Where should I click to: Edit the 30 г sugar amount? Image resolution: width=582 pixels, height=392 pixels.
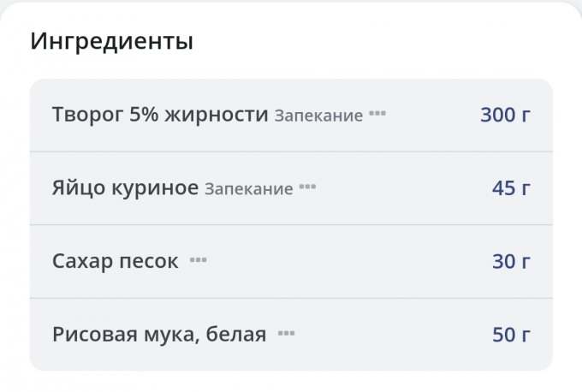pyautogui.click(x=511, y=261)
